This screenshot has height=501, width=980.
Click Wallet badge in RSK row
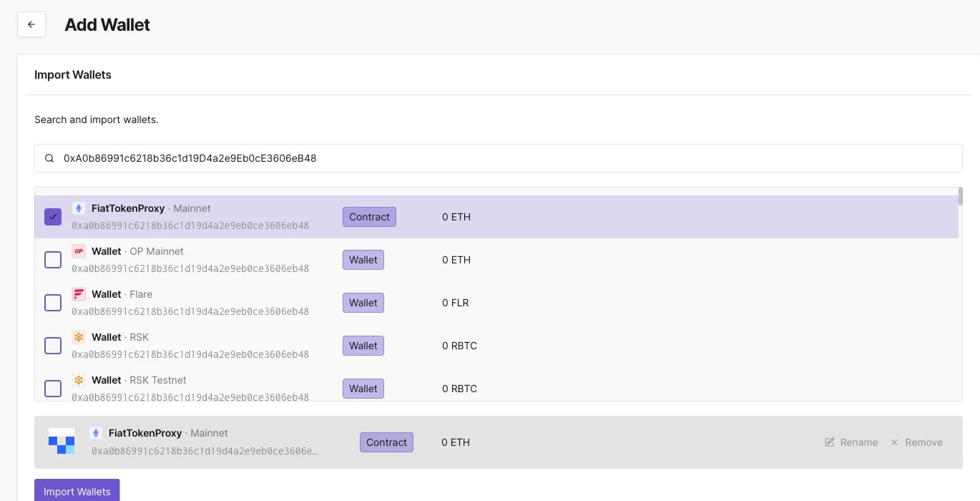pyautogui.click(x=363, y=346)
